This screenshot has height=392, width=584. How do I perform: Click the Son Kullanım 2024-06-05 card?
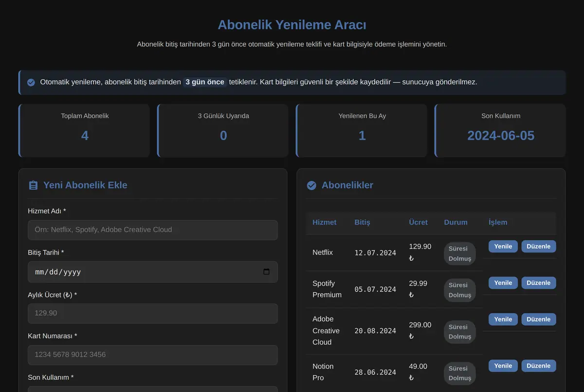(500, 130)
